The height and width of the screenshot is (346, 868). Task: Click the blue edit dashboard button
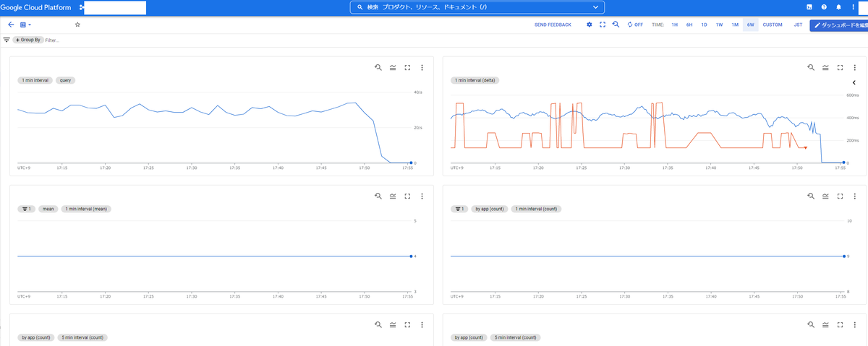pyautogui.click(x=838, y=25)
